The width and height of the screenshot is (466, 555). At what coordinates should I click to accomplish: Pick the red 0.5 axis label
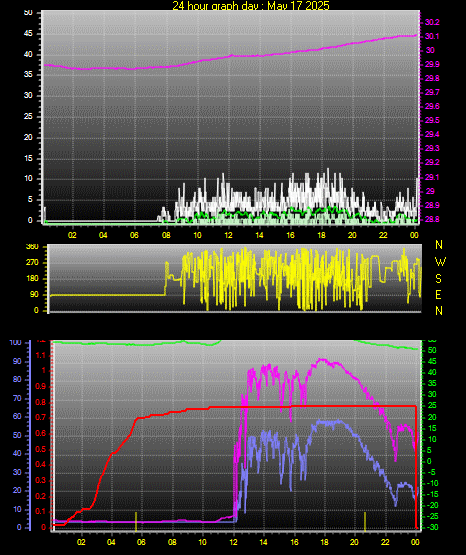pyautogui.click(x=41, y=450)
